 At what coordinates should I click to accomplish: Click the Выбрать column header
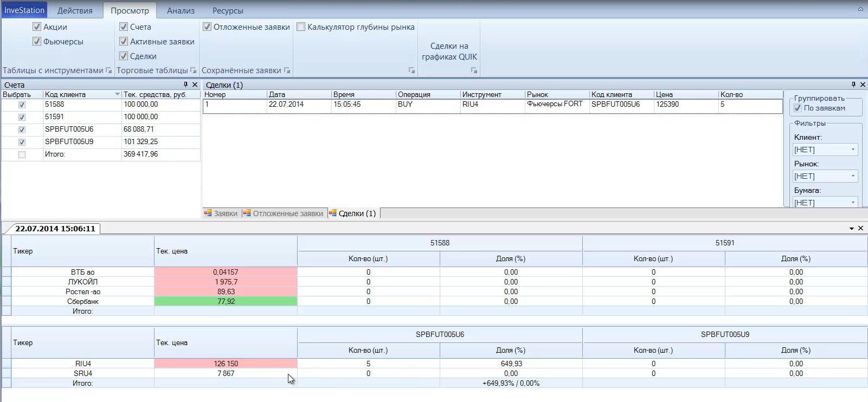point(22,94)
